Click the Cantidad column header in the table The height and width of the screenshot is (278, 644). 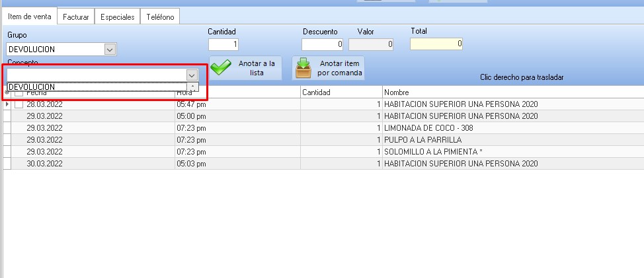[341, 92]
